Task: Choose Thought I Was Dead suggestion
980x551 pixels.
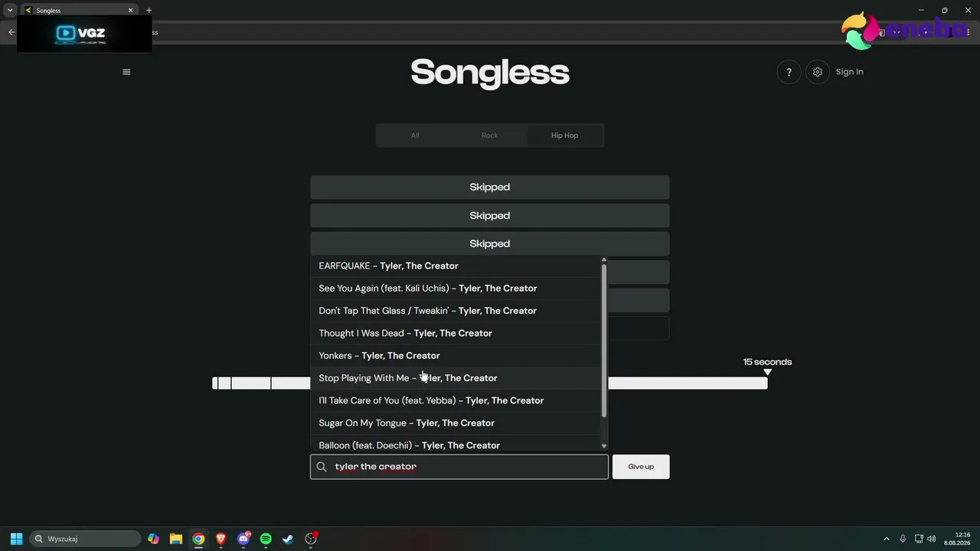Action: pyautogui.click(x=456, y=333)
